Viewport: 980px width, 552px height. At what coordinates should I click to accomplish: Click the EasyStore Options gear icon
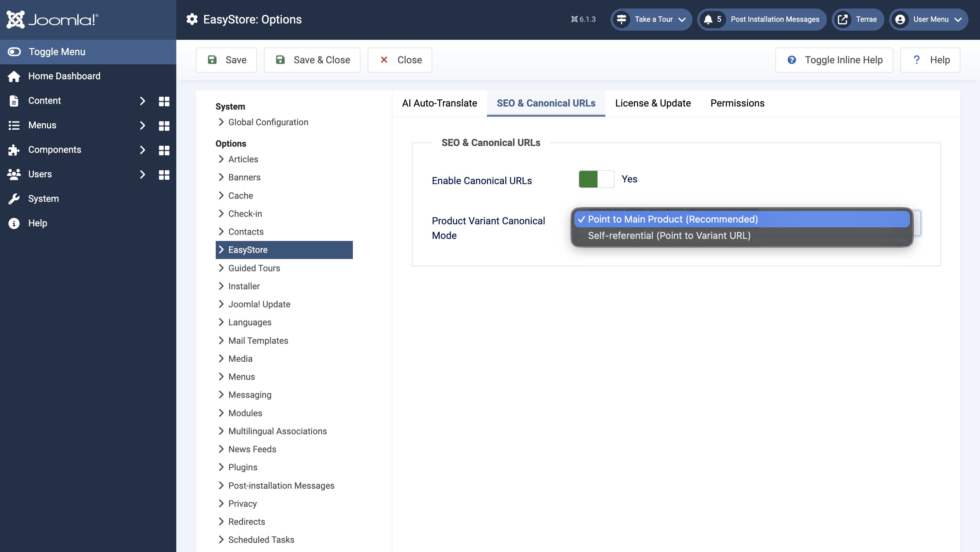(x=192, y=19)
